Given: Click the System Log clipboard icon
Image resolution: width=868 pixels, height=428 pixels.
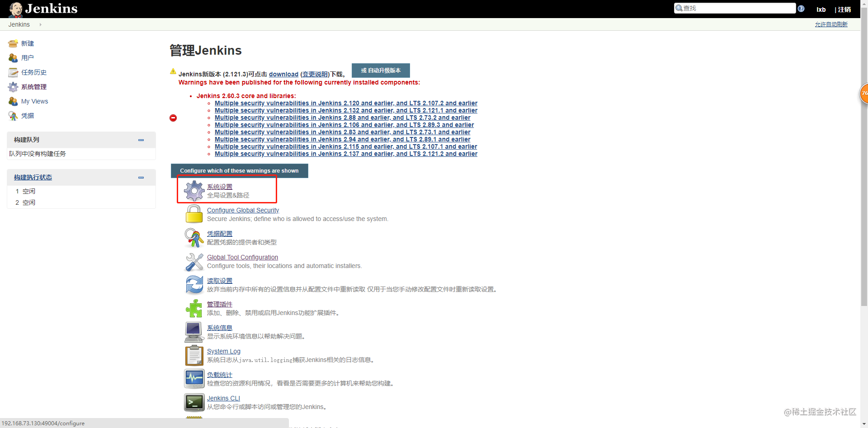Looking at the screenshot, I should [194, 355].
